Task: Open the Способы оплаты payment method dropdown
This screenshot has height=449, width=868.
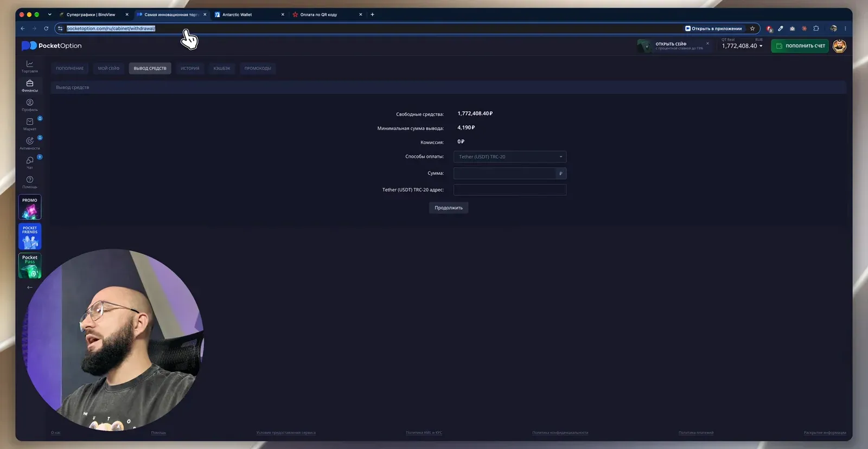Action: point(510,157)
